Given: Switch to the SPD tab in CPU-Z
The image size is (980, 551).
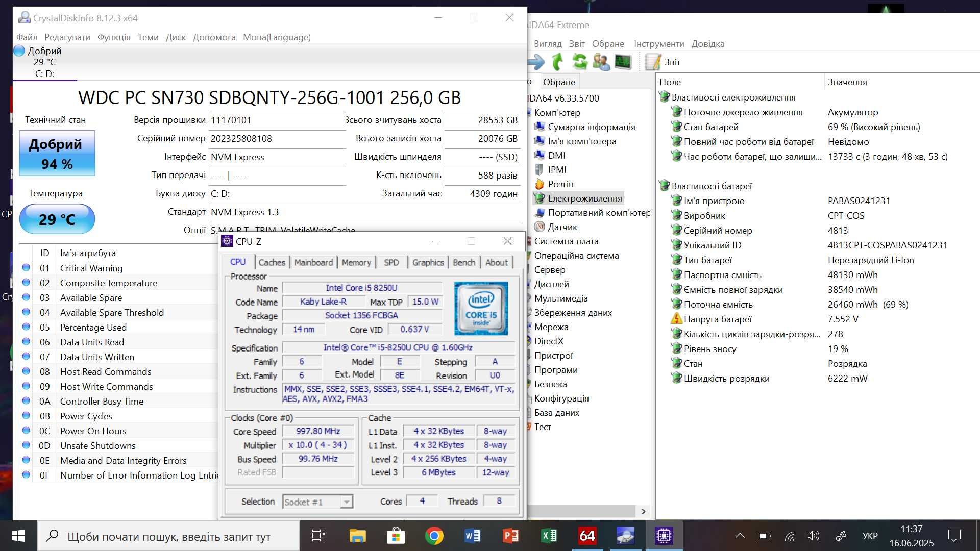Looking at the screenshot, I should [x=391, y=262].
